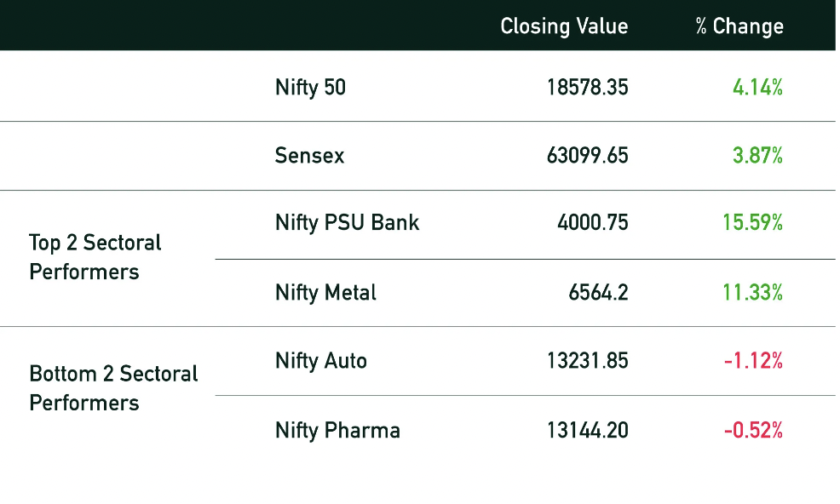Click the 3.87% change value
This screenshot has height=504, width=840.
757,156
